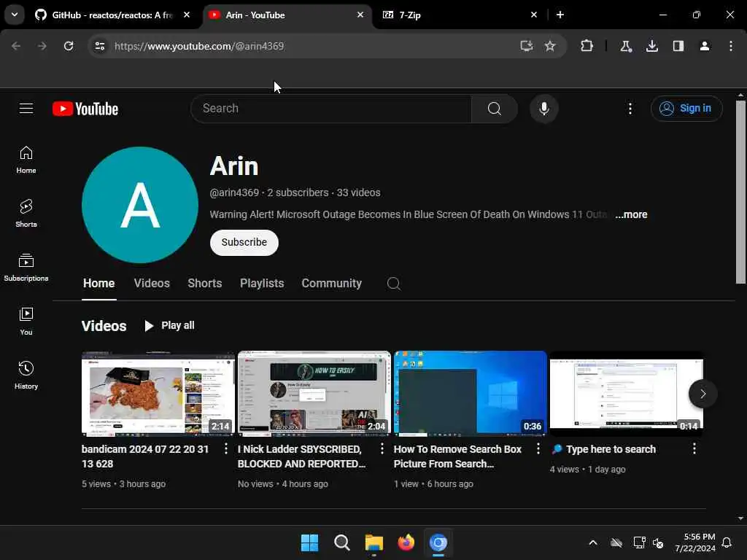Open browser profile icon

[705, 46]
